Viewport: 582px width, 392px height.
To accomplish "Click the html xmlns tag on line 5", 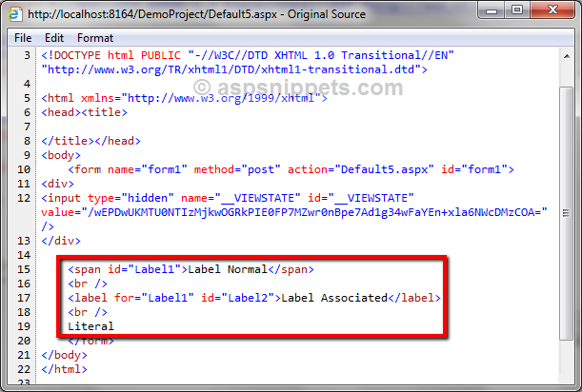I will tap(184, 98).
